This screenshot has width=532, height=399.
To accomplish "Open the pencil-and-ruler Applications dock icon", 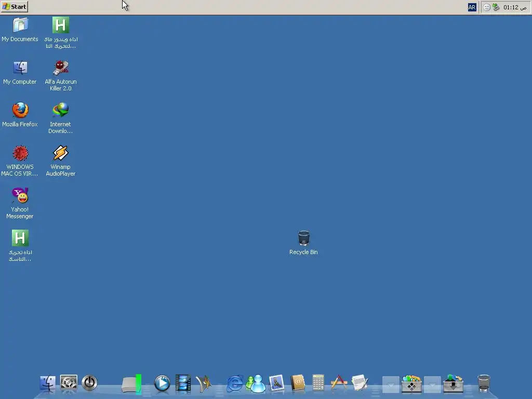I will point(339,383).
